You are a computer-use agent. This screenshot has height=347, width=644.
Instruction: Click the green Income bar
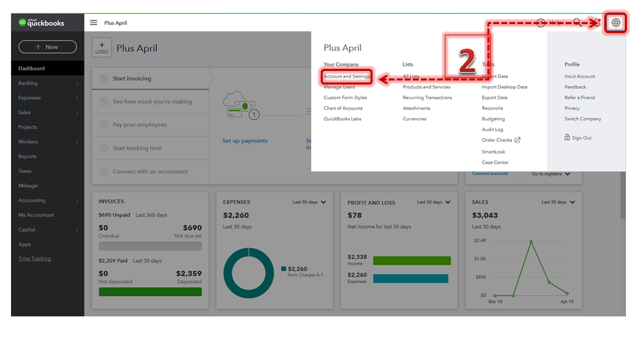(412, 261)
